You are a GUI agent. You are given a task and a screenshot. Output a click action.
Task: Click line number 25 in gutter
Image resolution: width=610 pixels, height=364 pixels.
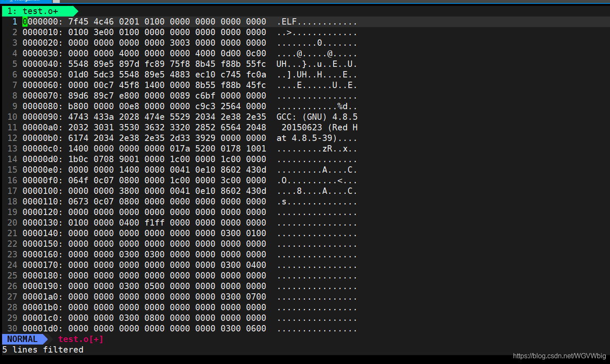[12, 276]
